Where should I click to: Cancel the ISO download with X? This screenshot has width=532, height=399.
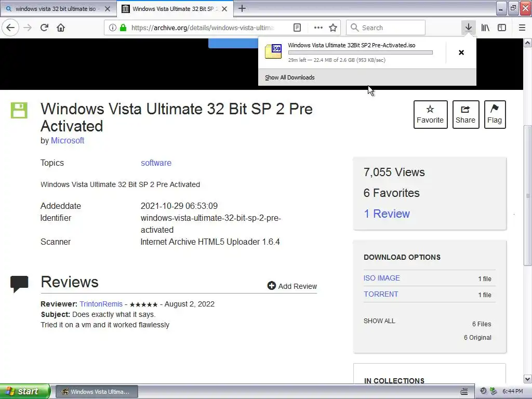[x=461, y=52]
